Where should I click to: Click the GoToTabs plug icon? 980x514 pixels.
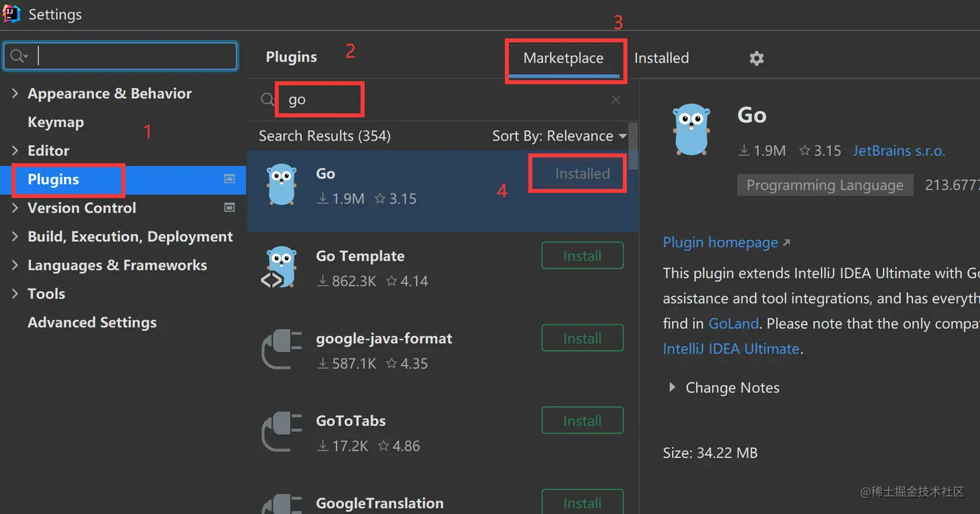coord(281,432)
